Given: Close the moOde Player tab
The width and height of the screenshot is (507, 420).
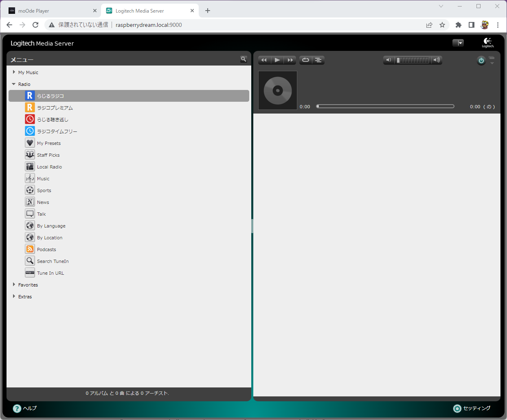Looking at the screenshot, I should (95, 11).
